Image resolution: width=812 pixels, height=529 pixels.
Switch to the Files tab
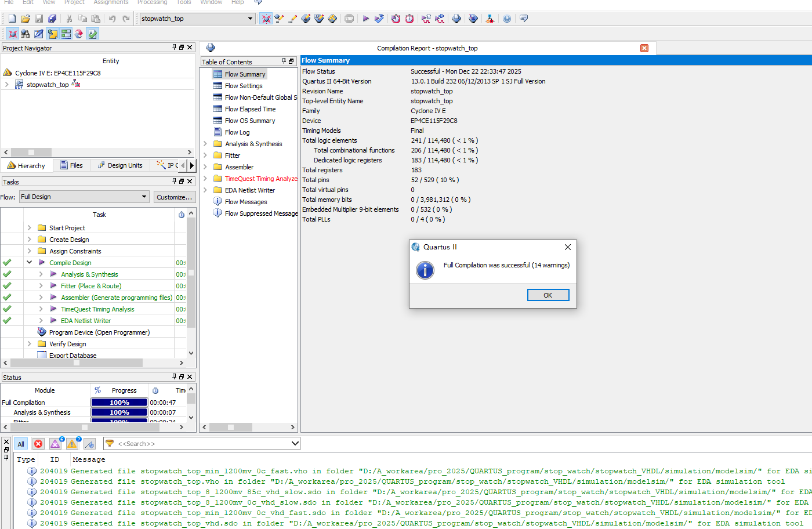[x=72, y=165]
